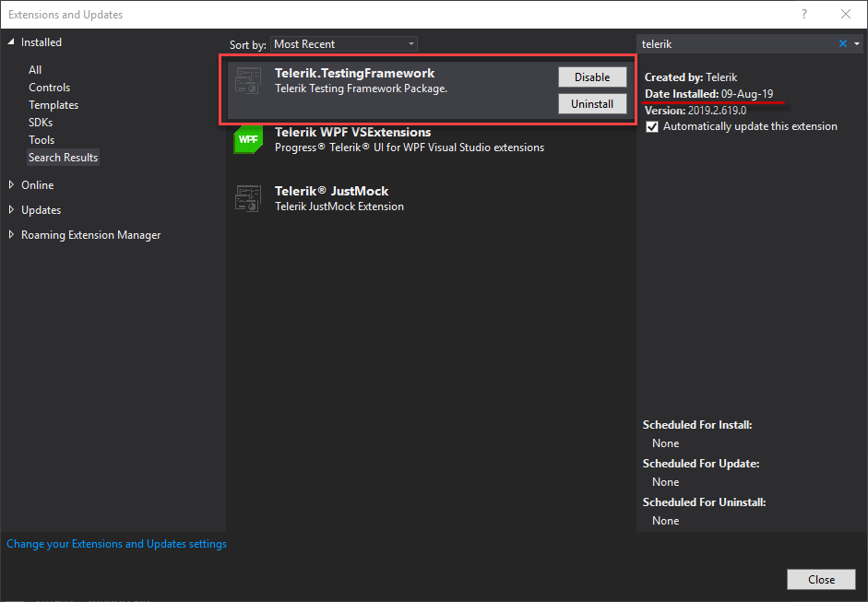Select the Tools category

point(42,140)
